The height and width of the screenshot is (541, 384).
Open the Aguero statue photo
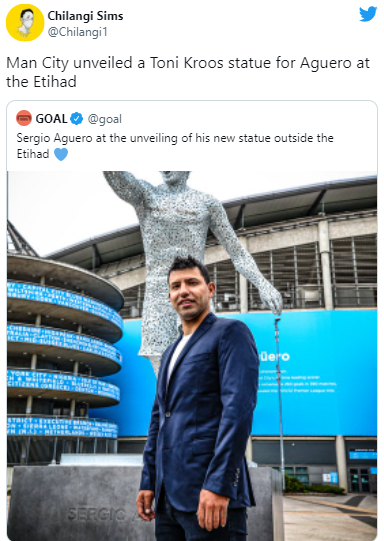click(x=192, y=356)
